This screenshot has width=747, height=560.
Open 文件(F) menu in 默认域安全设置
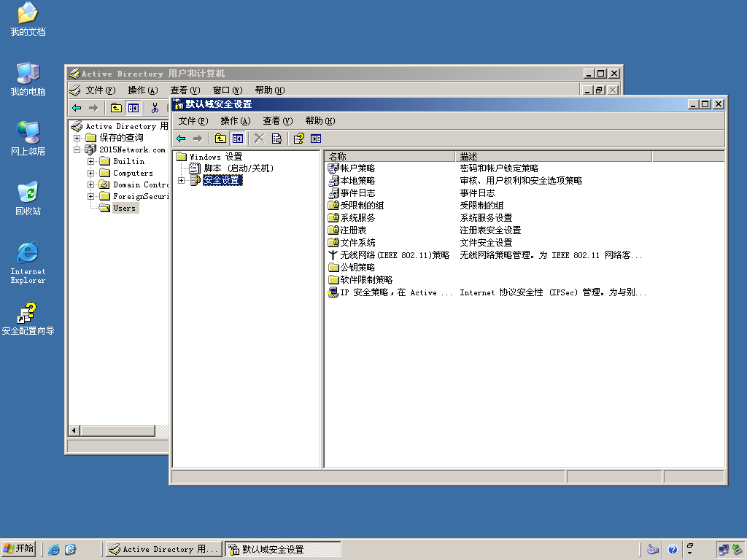[193, 121]
